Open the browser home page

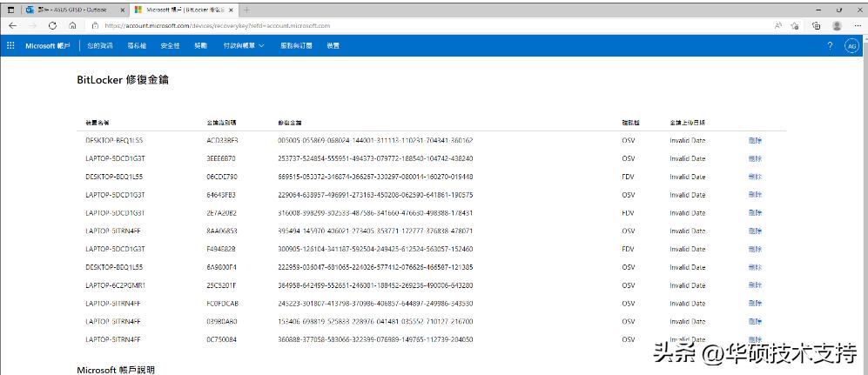pyautogui.click(x=72, y=25)
